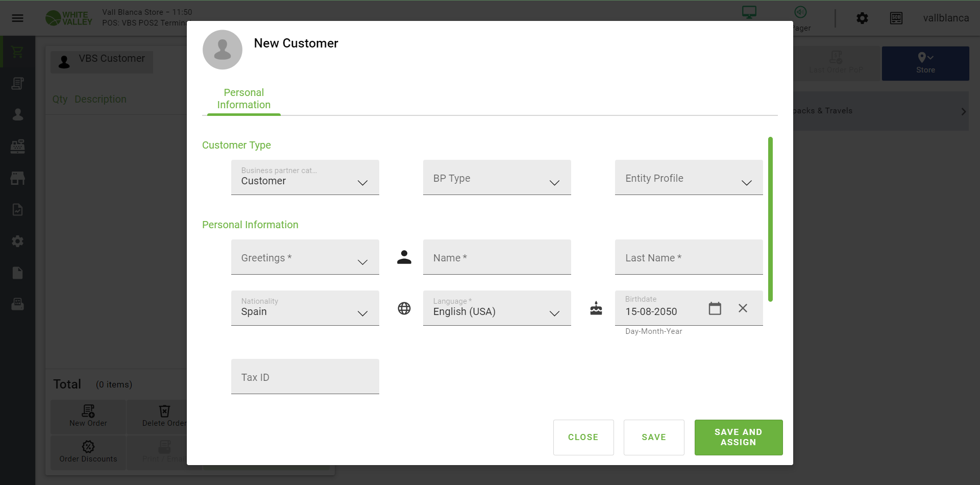This screenshot has height=485, width=980.
Task: Open the BP Type dropdown
Action: pyautogui.click(x=497, y=178)
